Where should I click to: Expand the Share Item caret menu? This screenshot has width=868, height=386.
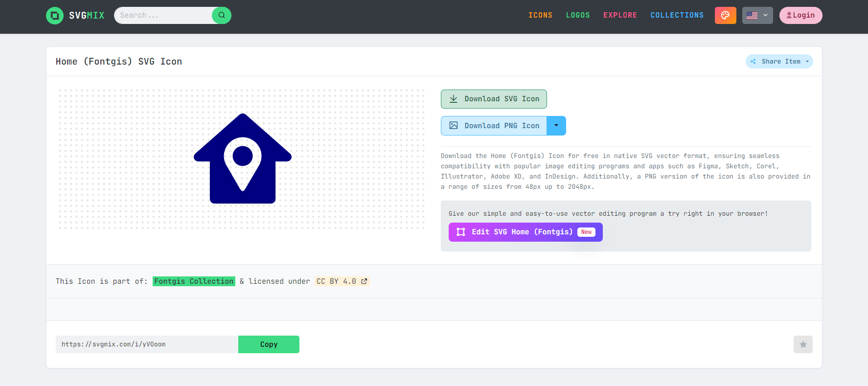pyautogui.click(x=807, y=62)
